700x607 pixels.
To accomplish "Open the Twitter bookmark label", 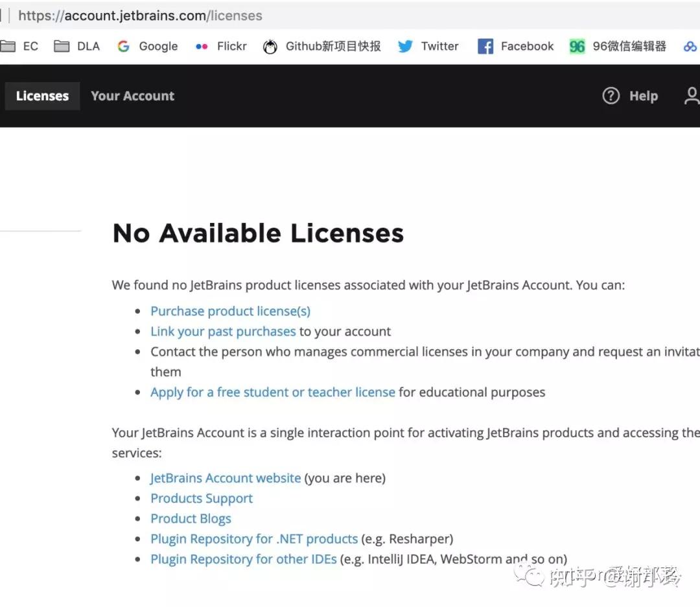I will click(439, 47).
